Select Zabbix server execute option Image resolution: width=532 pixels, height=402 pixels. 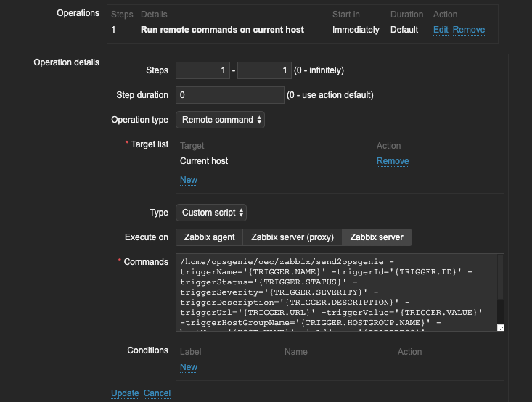tap(377, 237)
